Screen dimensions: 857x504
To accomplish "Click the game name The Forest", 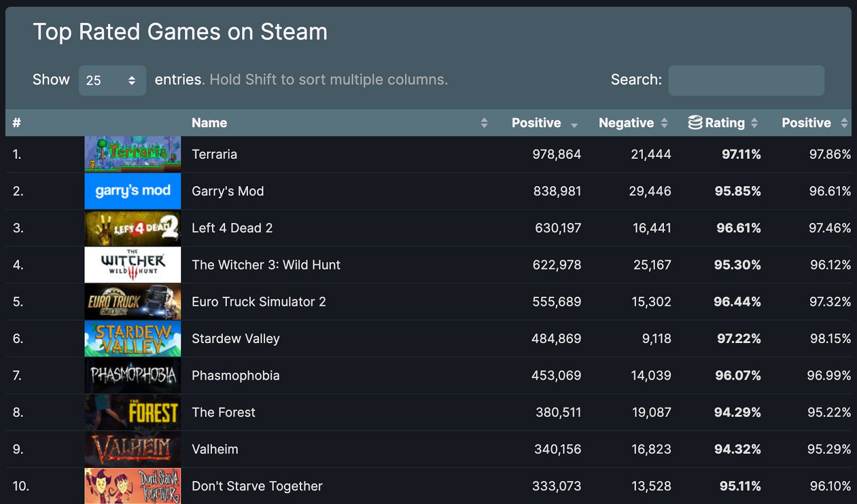I will (223, 412).
